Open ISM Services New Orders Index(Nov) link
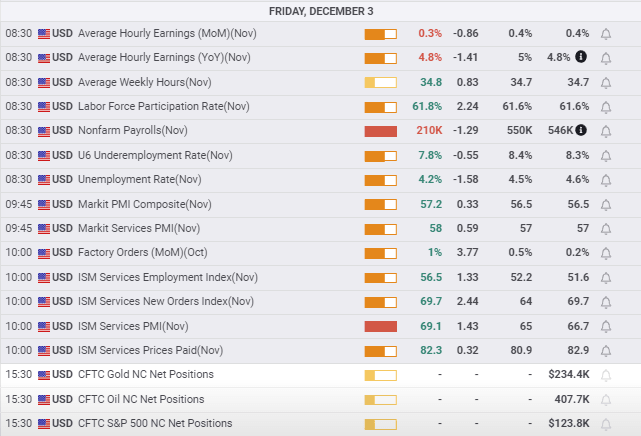 point(167,302)
